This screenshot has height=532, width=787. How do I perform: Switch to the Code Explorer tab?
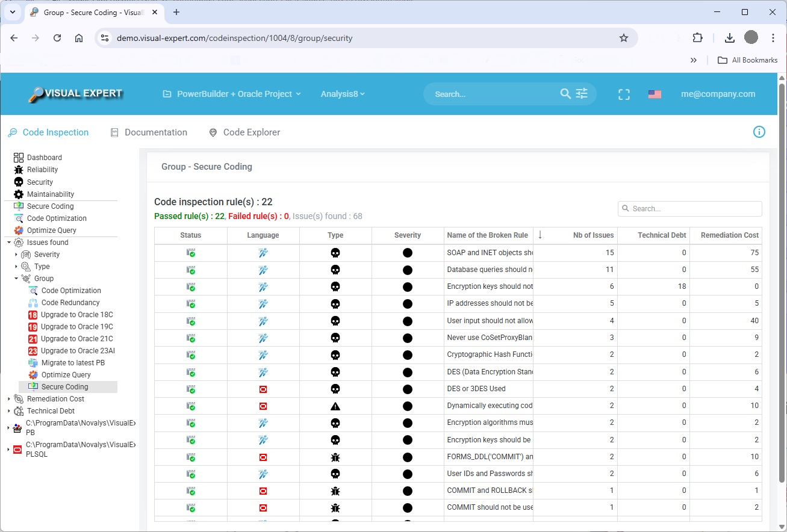[251, 132]
